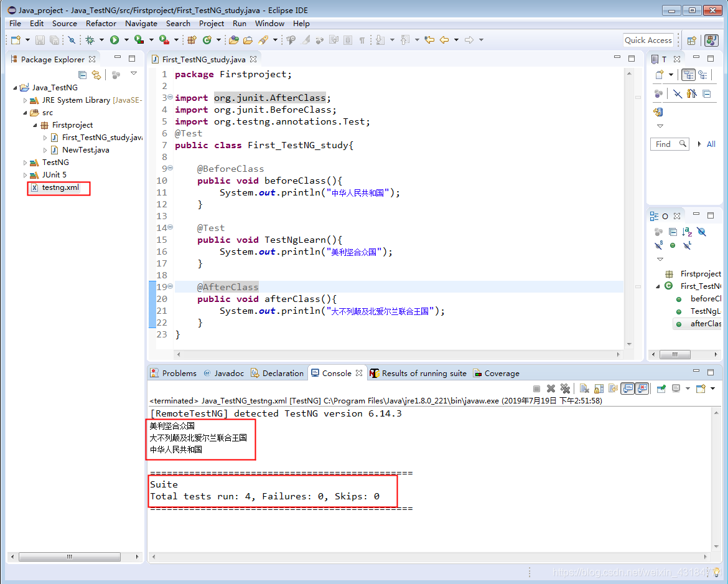Remove all terminated launches from Console

(566, 388)
